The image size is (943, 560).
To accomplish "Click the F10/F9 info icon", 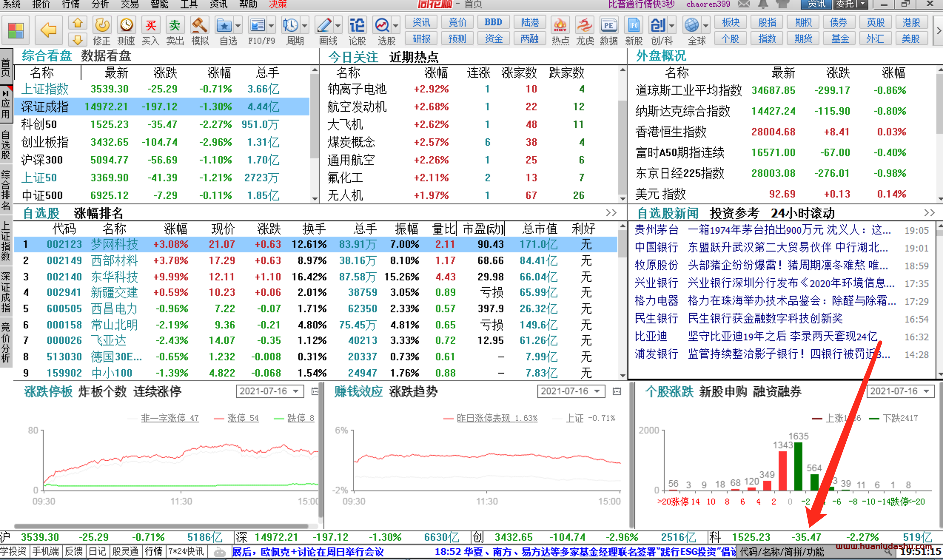I will pyautogui.click(x=258, y=26).
